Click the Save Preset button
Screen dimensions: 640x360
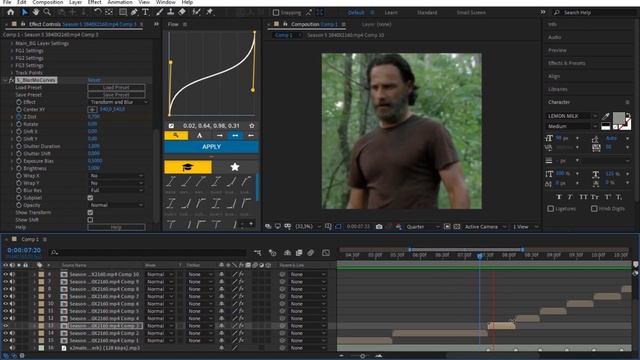tap(116, 95)
